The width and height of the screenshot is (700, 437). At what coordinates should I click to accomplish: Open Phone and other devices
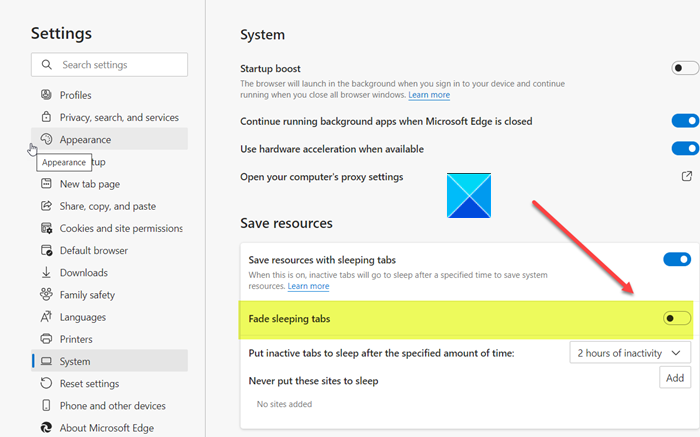point(109,406)
